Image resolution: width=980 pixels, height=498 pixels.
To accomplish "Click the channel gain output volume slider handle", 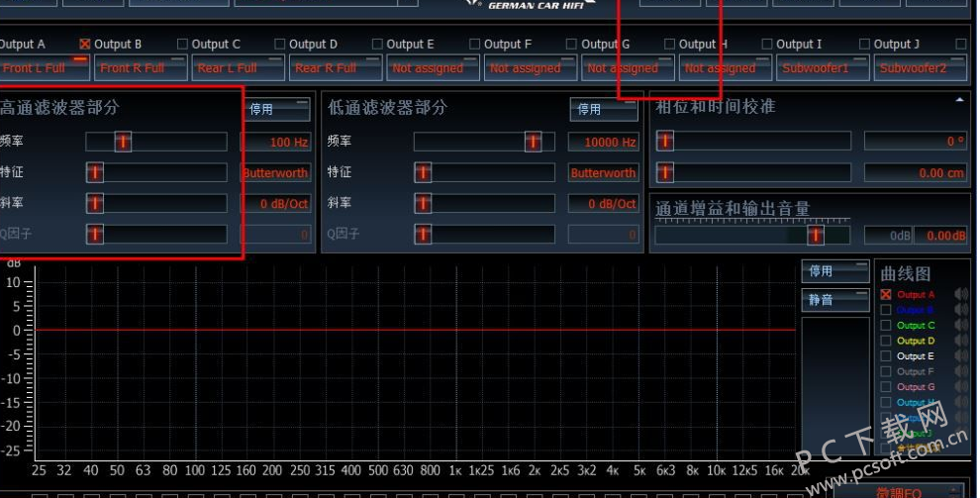I will (815, 235).
